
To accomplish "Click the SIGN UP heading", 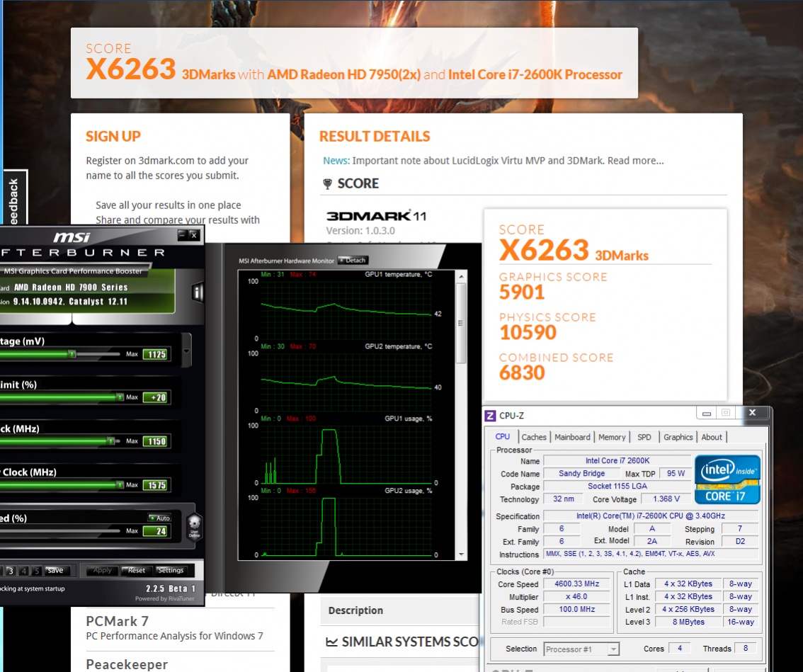I will pyautogui.click(x=113, y=136).
